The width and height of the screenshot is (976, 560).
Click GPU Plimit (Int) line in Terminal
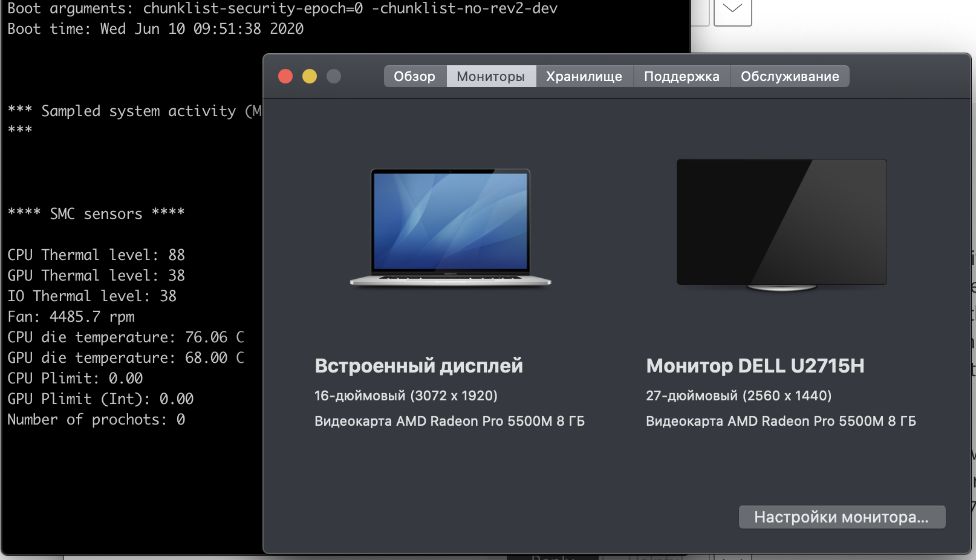pyautogui.click(x=100, y=399)
